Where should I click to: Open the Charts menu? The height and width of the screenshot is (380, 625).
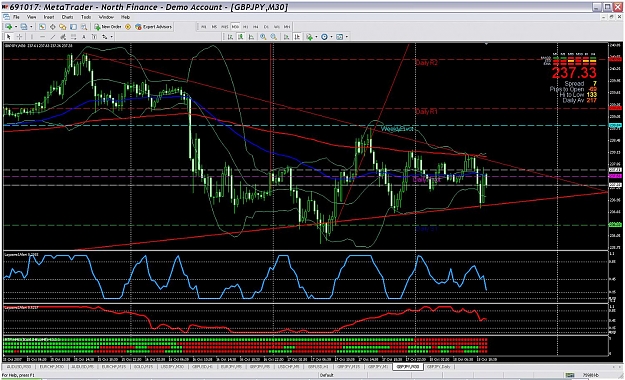coord(67,17)
